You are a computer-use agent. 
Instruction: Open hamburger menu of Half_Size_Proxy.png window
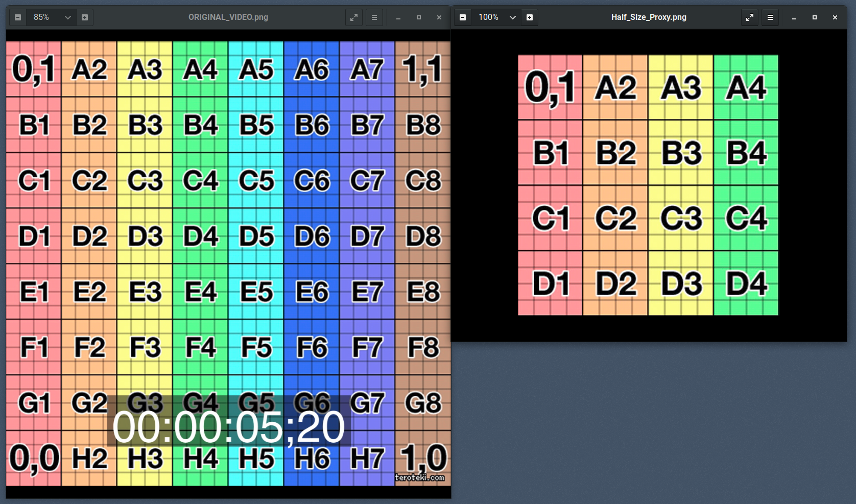pyautogui.click(x=770, y=17)
